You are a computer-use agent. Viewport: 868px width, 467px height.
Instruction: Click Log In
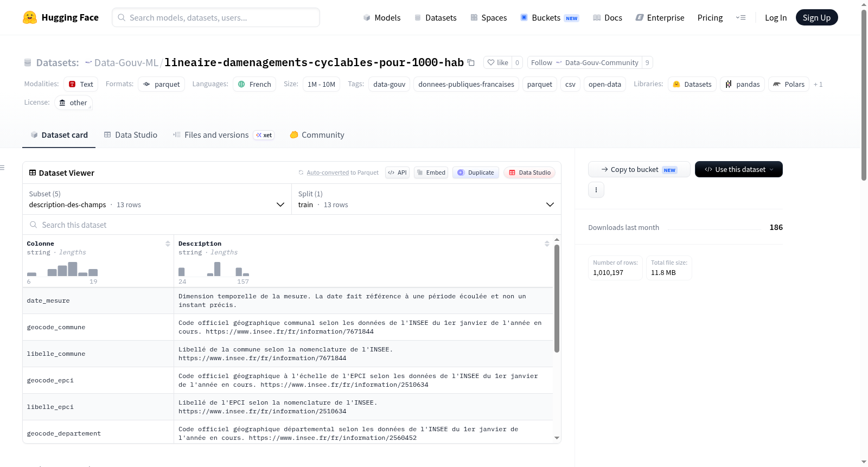coord(776,17)
